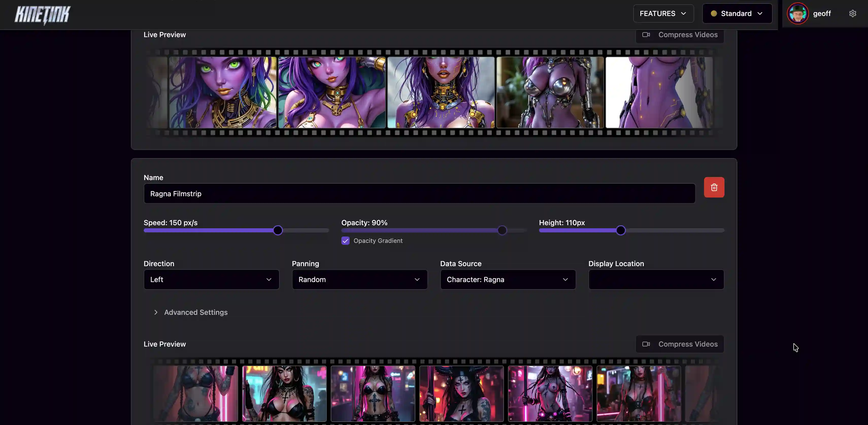Click the Name field with Ragna Filmstrip

coord(419,193)
